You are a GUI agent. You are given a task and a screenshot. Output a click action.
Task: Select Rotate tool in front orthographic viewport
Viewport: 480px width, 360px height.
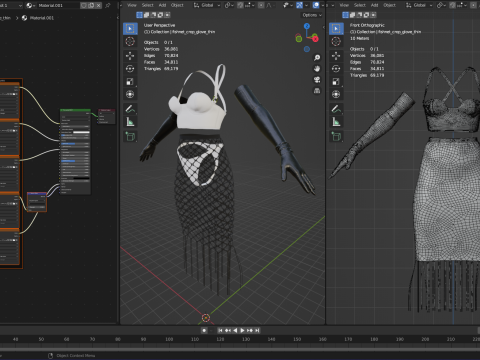click(336, 69)
